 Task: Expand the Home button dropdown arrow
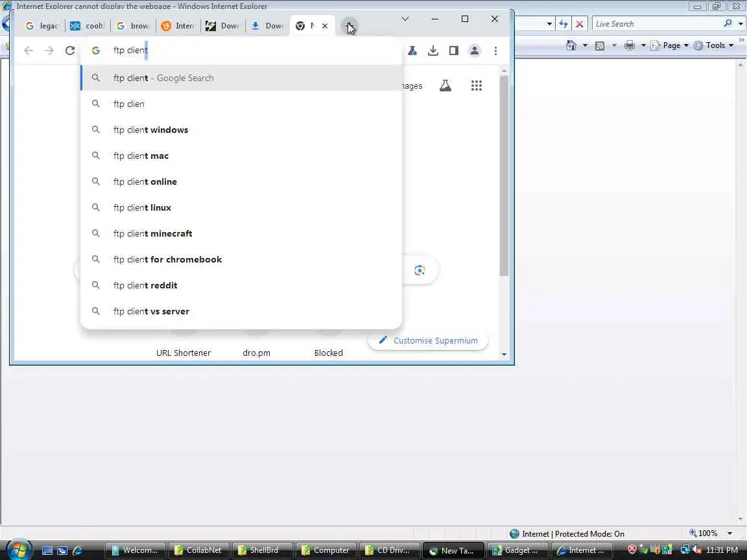pos(585,46)
